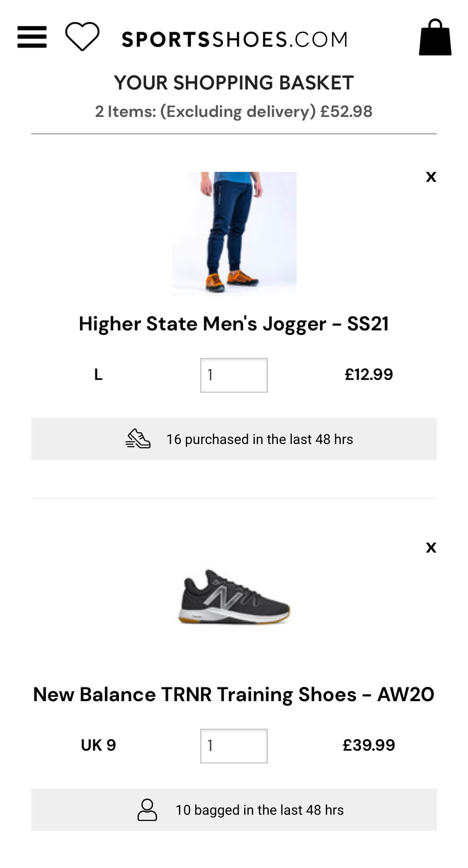The width and height of the screenshot is (468, 868).
Task: Click the UK 9 size label
Action: pyautogui.click(x=99, y=745)
